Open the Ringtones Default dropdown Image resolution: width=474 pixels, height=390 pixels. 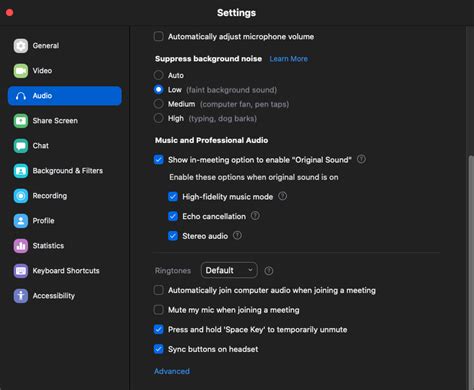click(229, 270)
